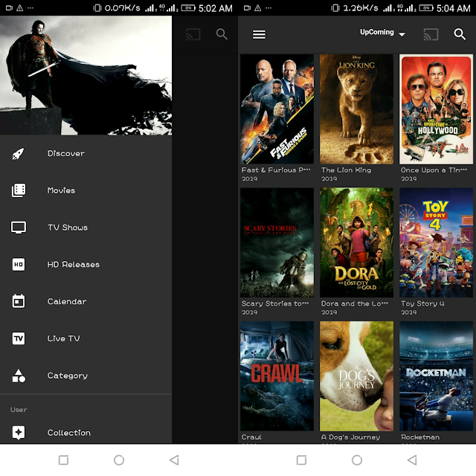Tap recent apps square on left screen
The image size is (476, 476).
(63, 460)
